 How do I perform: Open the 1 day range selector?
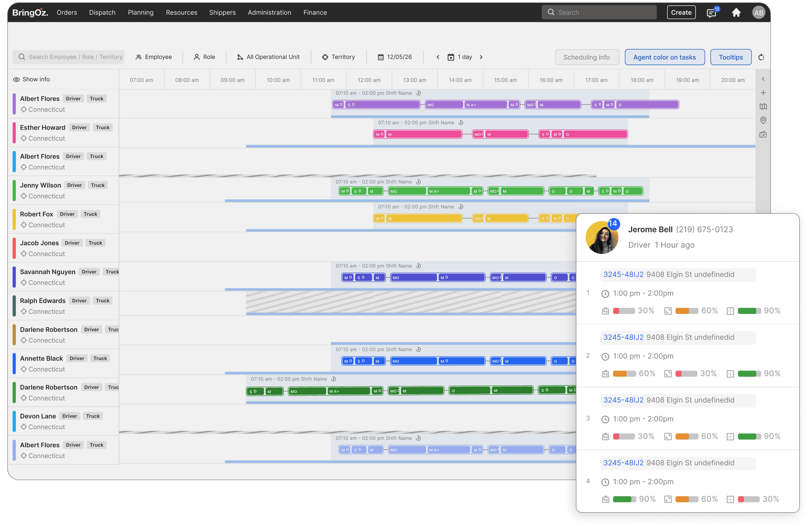pyautogui.click(x=460, y=57)
